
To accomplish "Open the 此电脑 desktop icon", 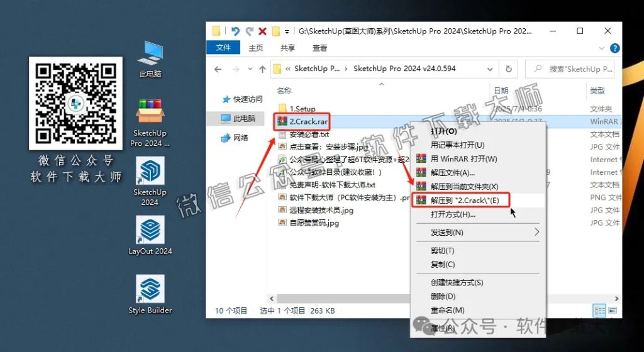I will point(150,60).
